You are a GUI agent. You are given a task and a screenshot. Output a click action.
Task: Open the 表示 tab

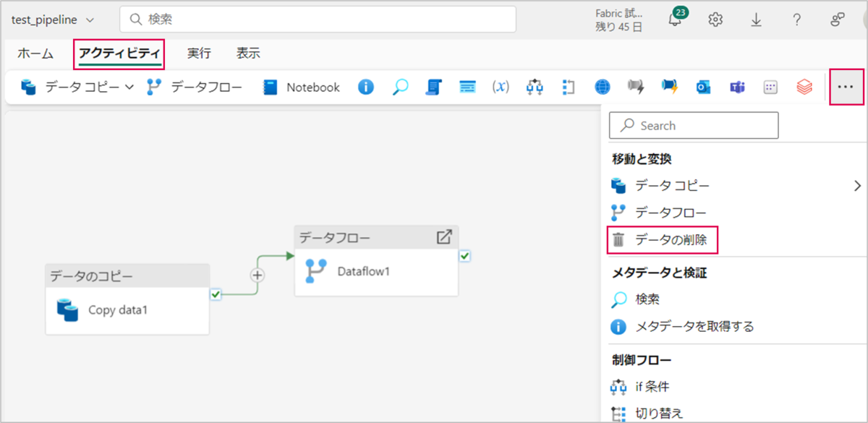[x=248, y=54]
